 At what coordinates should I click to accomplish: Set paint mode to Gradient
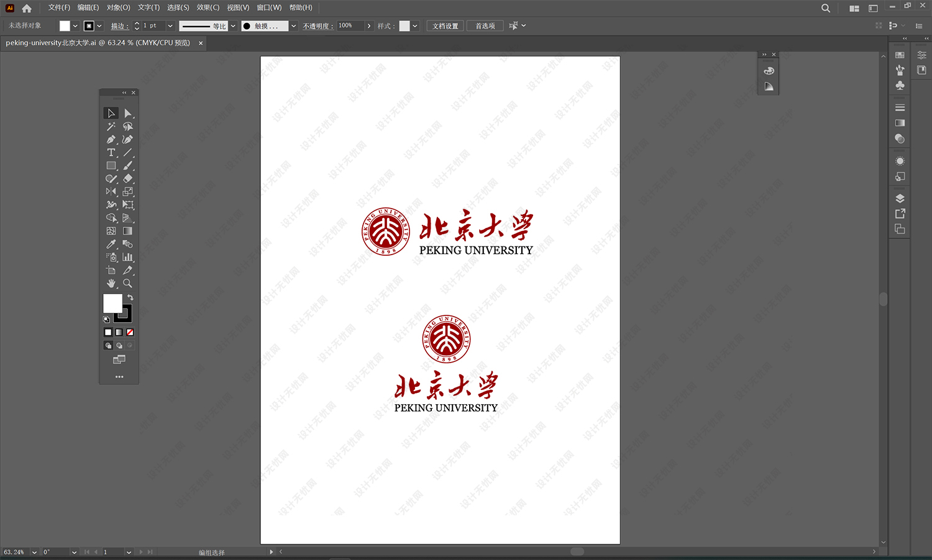[119, 332]
